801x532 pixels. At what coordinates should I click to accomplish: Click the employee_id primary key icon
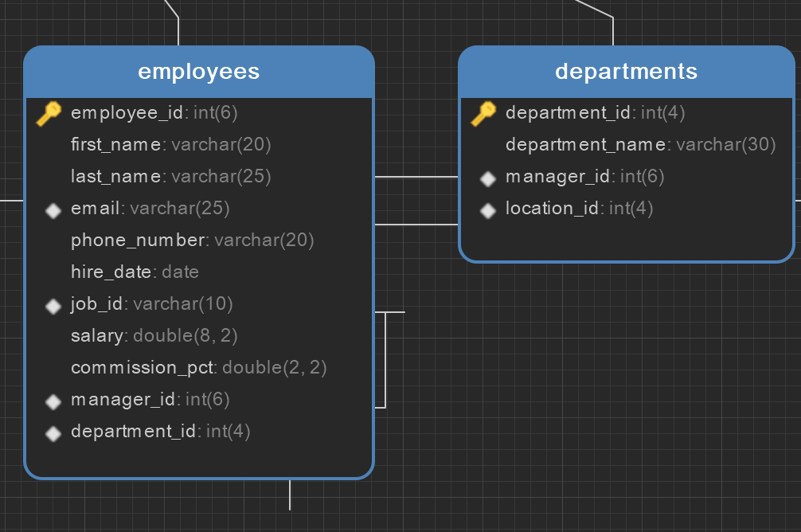(x=49, y=114)
